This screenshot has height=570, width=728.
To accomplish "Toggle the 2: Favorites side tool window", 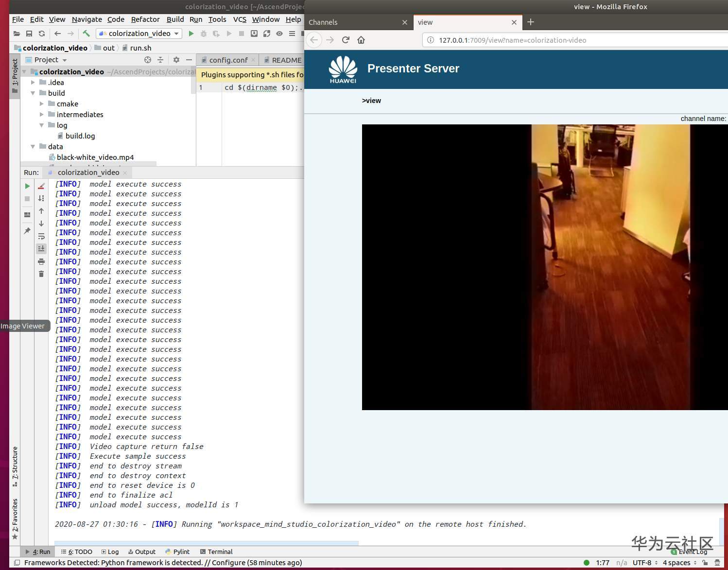I will click(15, 519).
